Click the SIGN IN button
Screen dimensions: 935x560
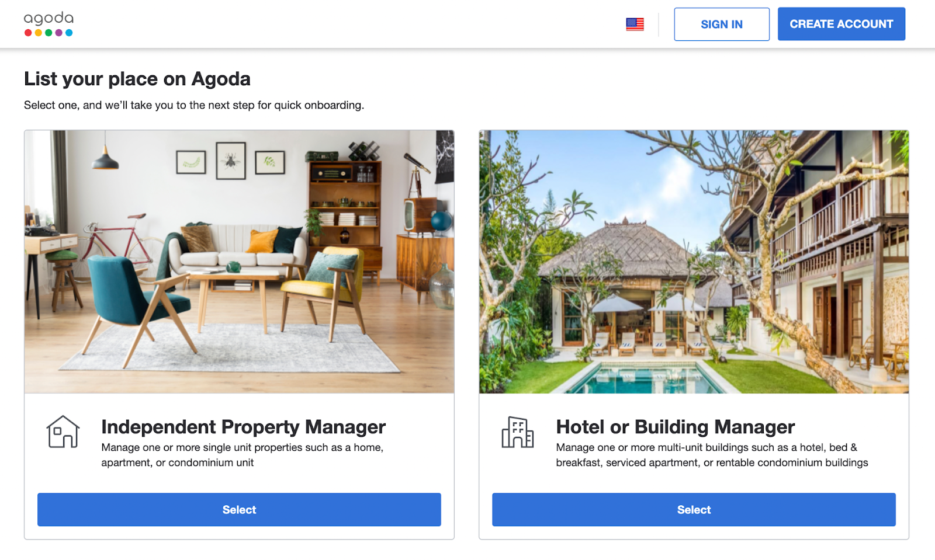722,25
